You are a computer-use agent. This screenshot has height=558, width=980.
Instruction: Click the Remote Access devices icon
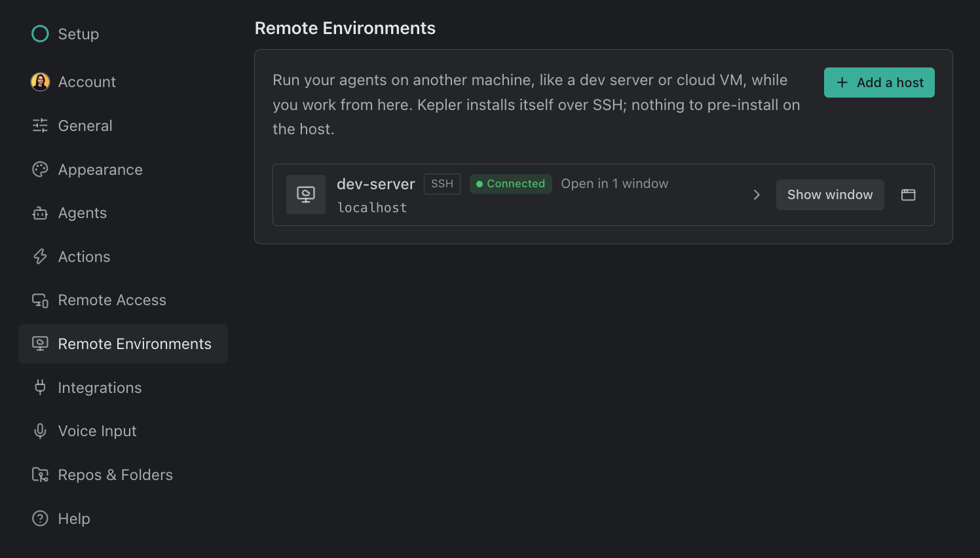(x=40, y=300)
